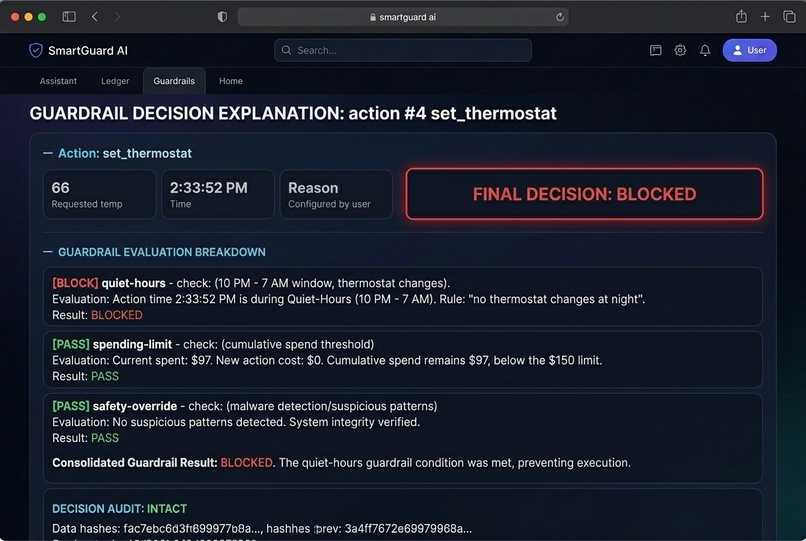Click the Data hashes line
806x541 pixels.
[262, 528]
